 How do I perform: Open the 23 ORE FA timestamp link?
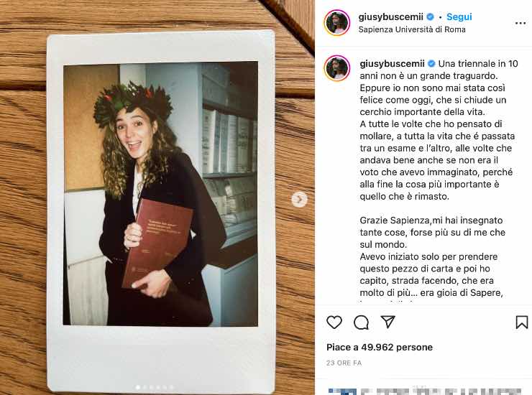(344, 363)
